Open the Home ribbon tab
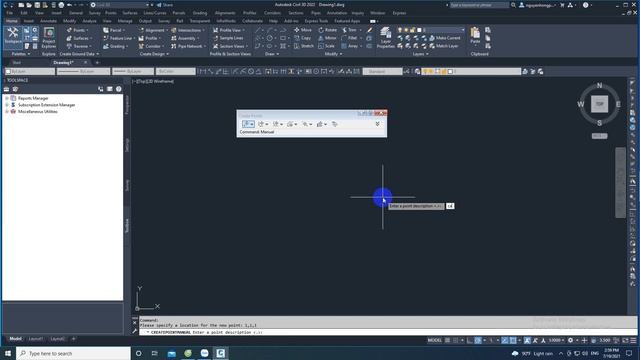The image size is (640, 360). point(11,21)
